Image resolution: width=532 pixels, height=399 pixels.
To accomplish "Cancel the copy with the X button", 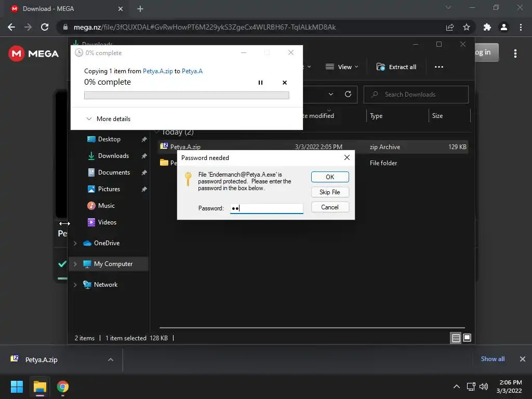I will (285, 83).
